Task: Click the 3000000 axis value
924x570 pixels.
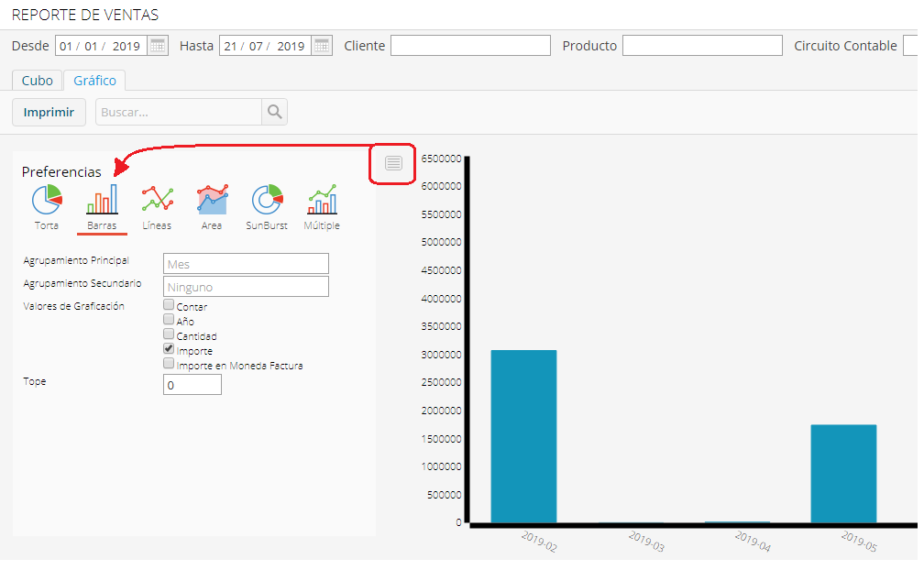Action: coord(442,355)
